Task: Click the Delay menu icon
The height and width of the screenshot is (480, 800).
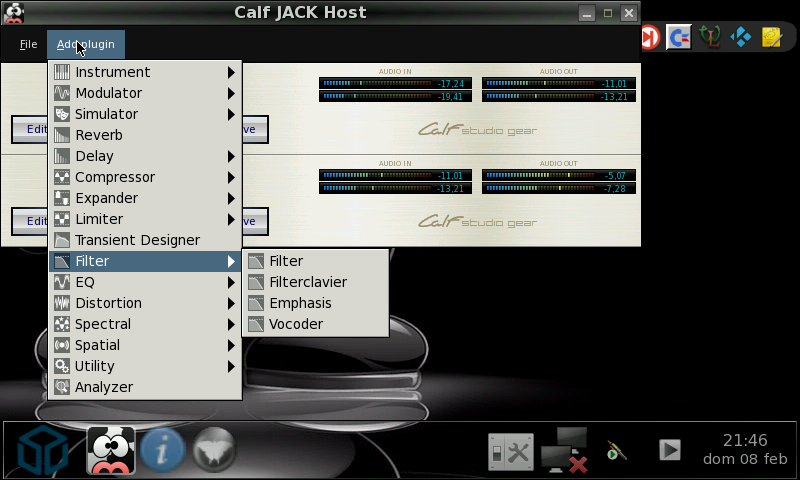Action: 62,156
